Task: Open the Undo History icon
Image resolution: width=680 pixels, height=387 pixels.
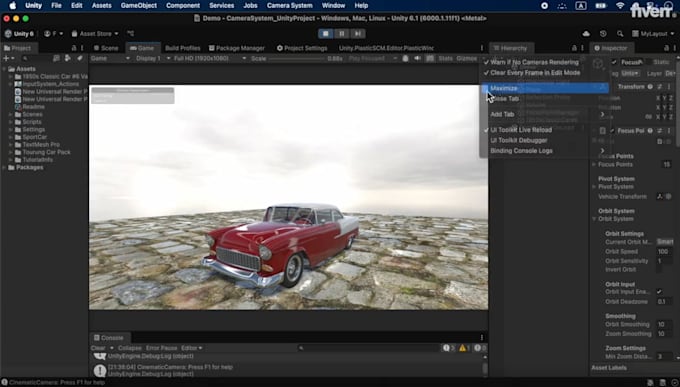Action: pyautogui.click(x=603, y=33)
